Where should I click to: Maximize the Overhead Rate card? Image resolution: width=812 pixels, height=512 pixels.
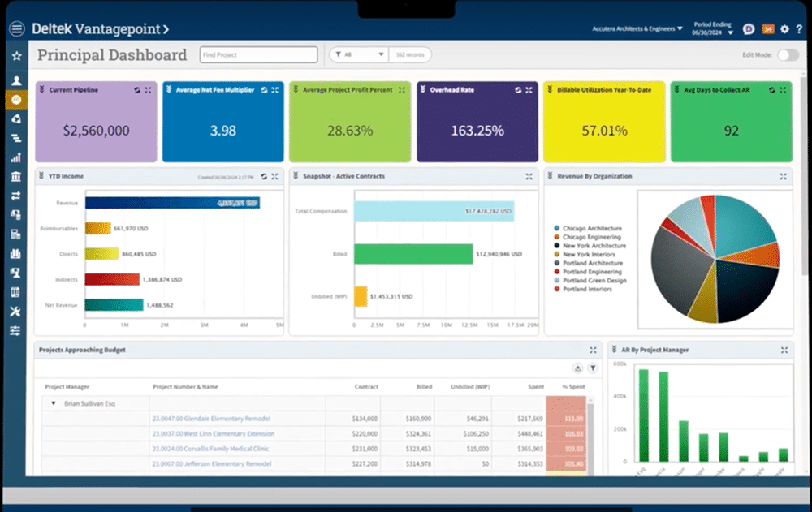point(529,90)
